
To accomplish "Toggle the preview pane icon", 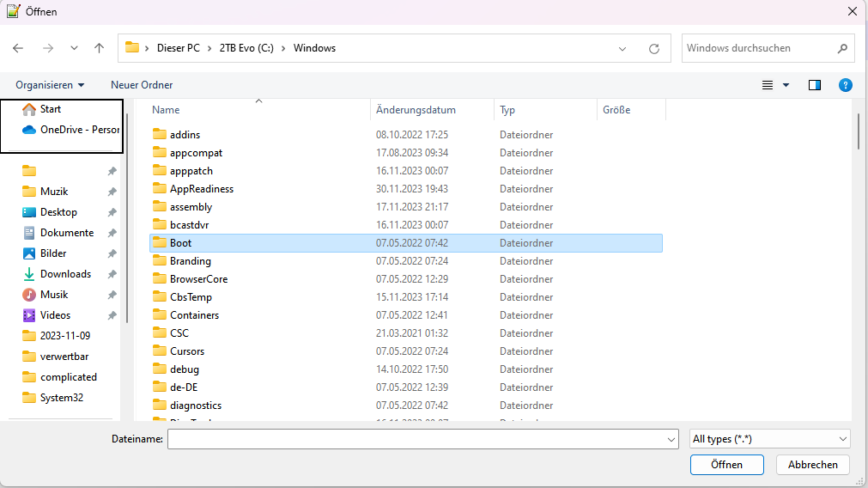I will point(814,85).
